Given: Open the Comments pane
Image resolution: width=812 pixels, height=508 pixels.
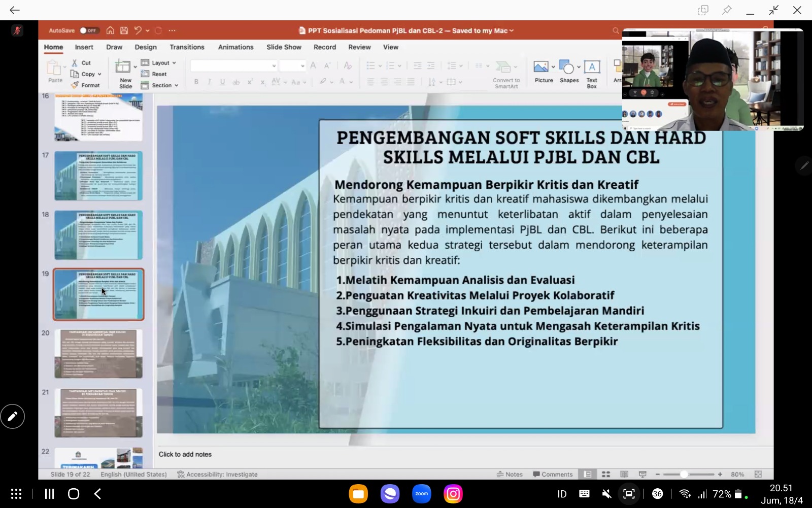Looking at the screenshot, I should pyautogui.click(x=553, y=474).
